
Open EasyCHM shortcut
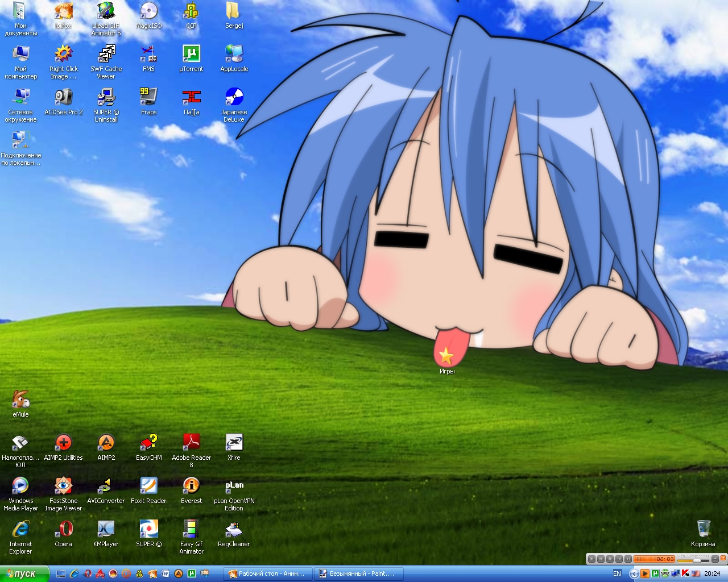[148, 447]
